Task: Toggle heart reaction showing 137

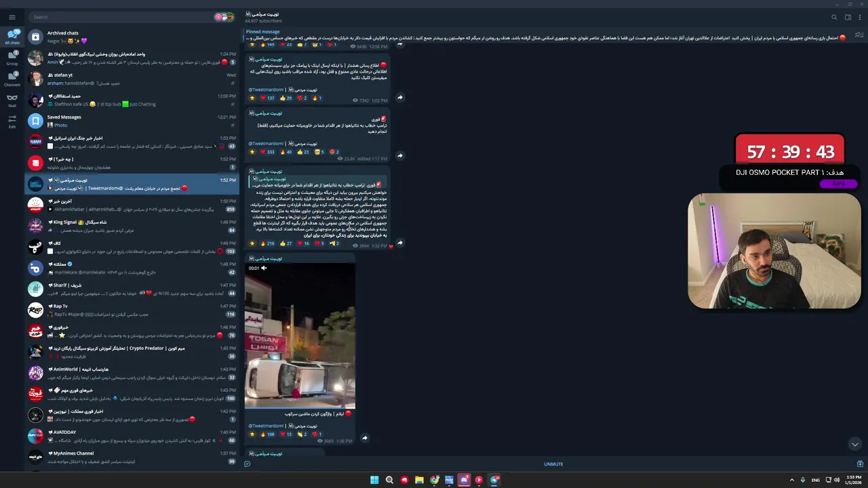Action: 267,98
